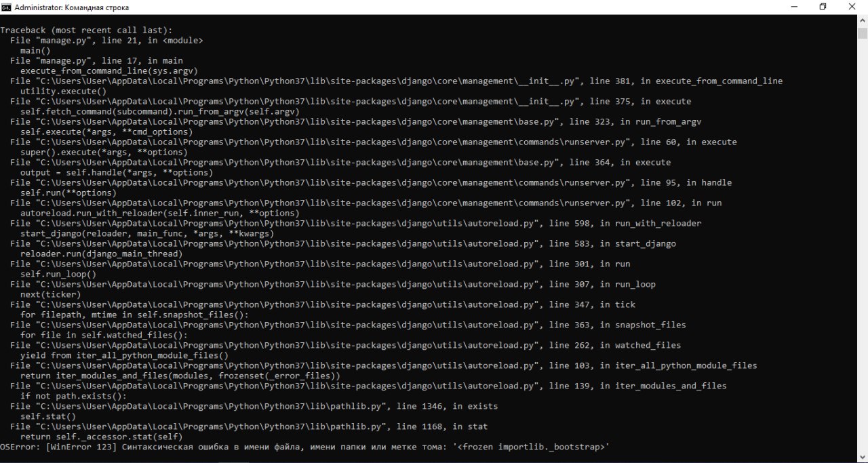Click the 'execute_from_command_line(sys.argv)' code line
Image resolution: width=868 pixels, height=463 pixels.
point(109,71)
